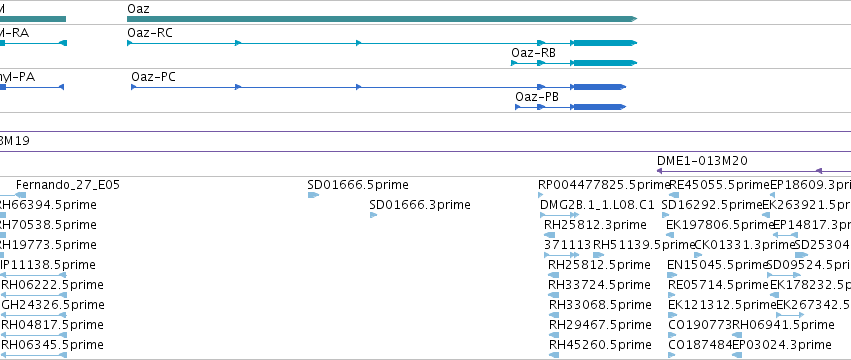851x360 pixels.
Task: Click the EK178232 EST label
Action: 810,285
